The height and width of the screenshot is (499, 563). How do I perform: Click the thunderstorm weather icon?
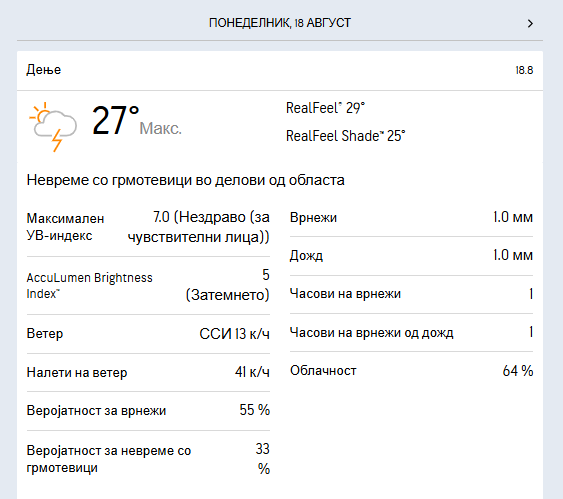[53, 126]
